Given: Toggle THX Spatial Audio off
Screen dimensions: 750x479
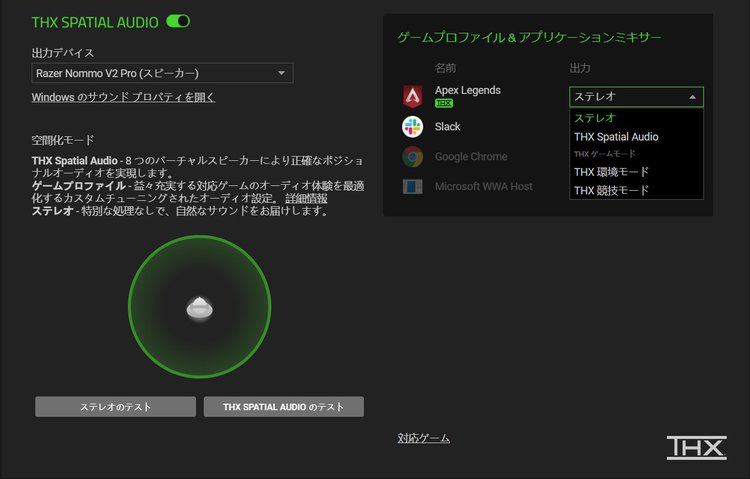Looking at the screenshot, I should [x=178, y=21].
